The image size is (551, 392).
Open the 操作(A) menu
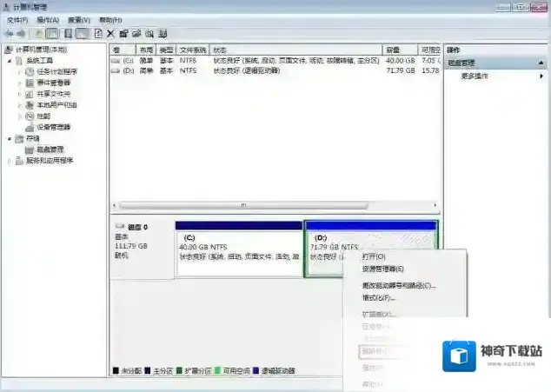(48, 19)
